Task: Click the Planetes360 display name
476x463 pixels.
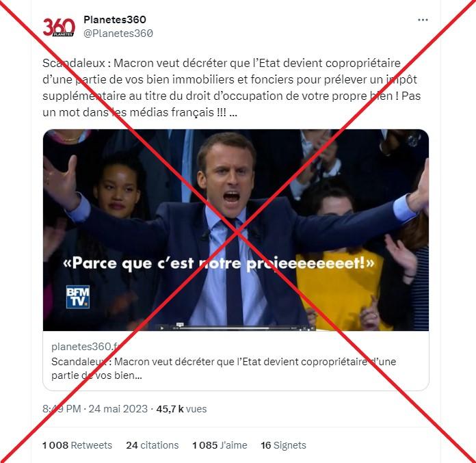Action: coord(115,20)
